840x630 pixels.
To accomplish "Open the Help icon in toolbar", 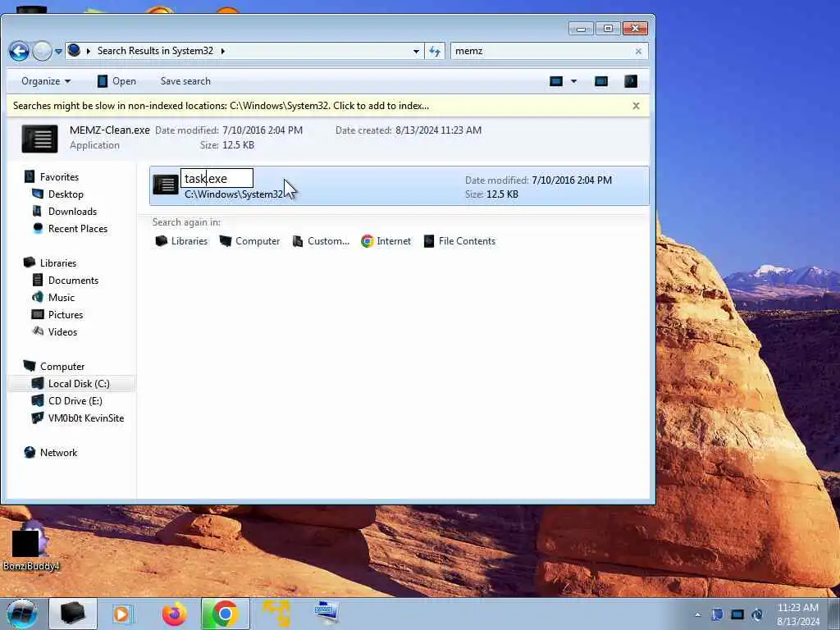I will coord(631,81).
